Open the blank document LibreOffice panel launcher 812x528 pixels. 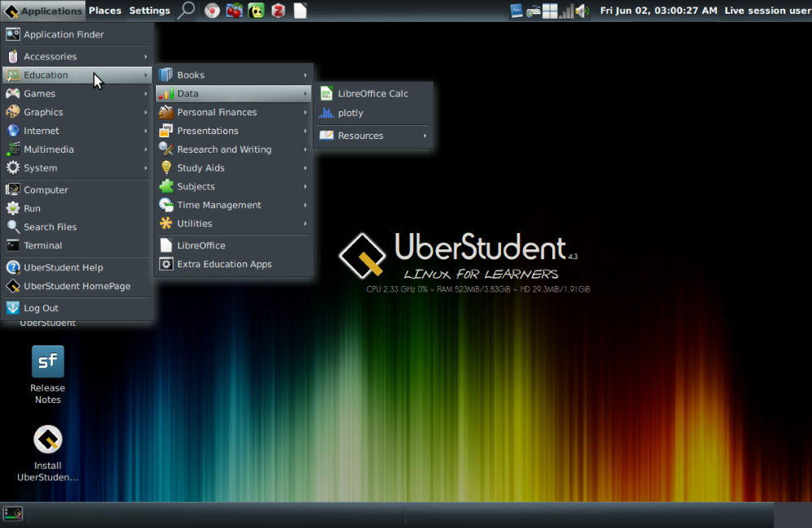[300, 11]
